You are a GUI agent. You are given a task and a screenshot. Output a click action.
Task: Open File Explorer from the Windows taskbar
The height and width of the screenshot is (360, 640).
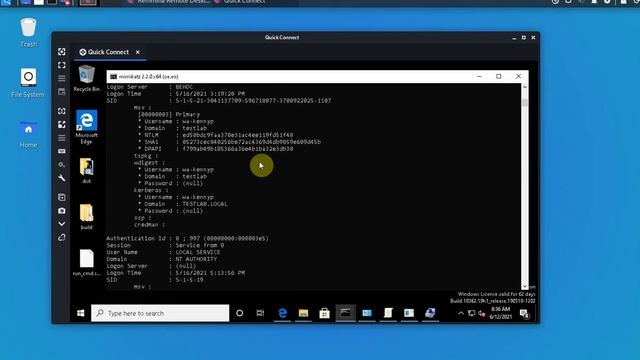303,313
